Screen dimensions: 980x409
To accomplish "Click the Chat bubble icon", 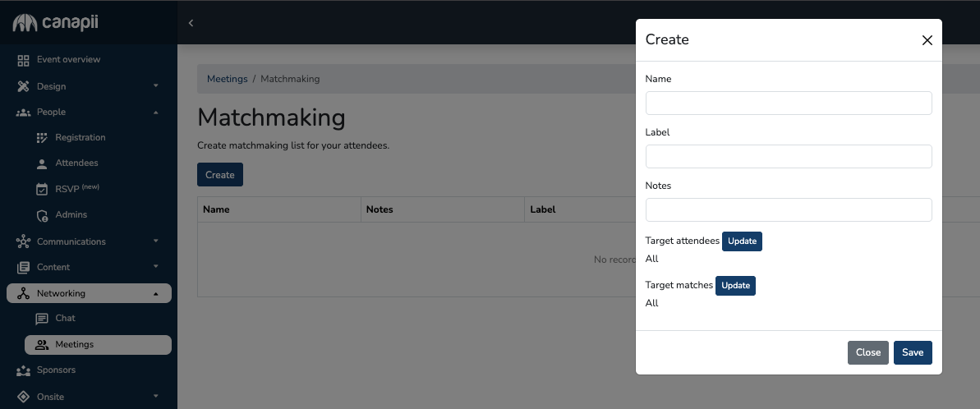I will [x=42, y=319].
